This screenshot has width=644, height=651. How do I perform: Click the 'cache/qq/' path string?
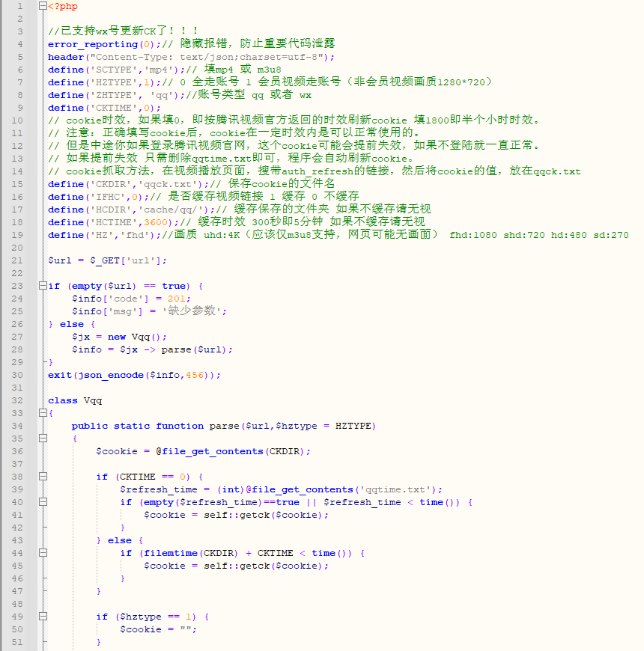coord(173,210)
